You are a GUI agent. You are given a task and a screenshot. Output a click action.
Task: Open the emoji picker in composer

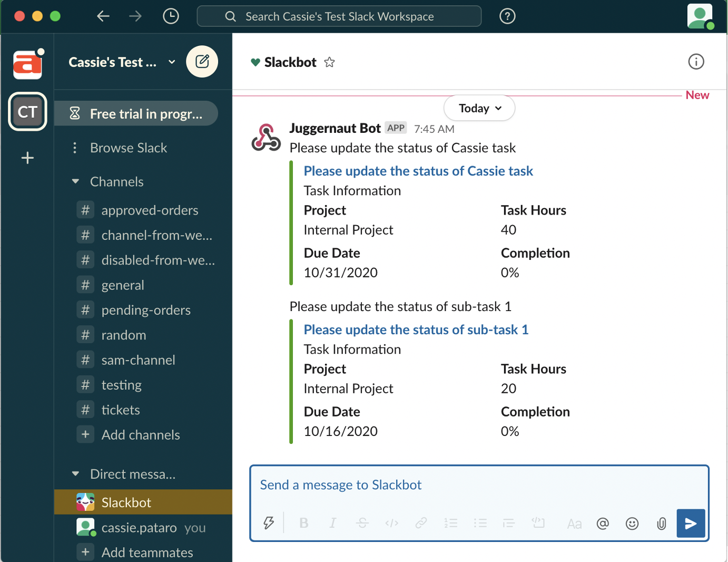point(632,523)
